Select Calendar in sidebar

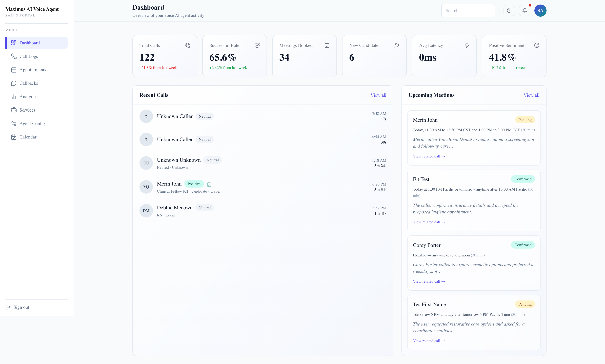28,137
